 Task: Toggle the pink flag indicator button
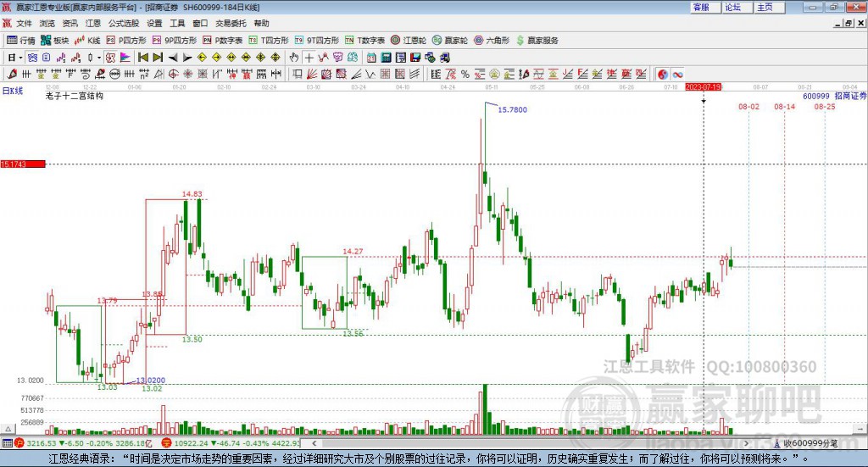tap(125, 58)
